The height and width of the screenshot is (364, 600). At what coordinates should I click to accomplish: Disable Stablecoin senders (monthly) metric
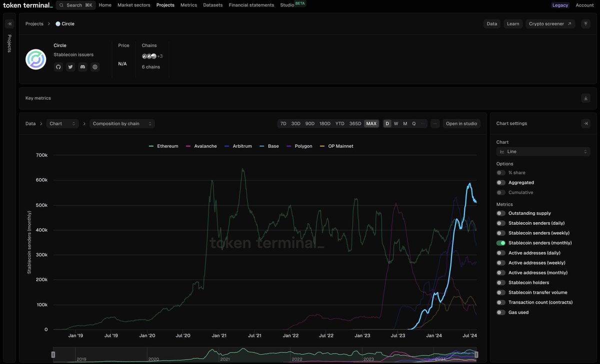pos(500,243)
